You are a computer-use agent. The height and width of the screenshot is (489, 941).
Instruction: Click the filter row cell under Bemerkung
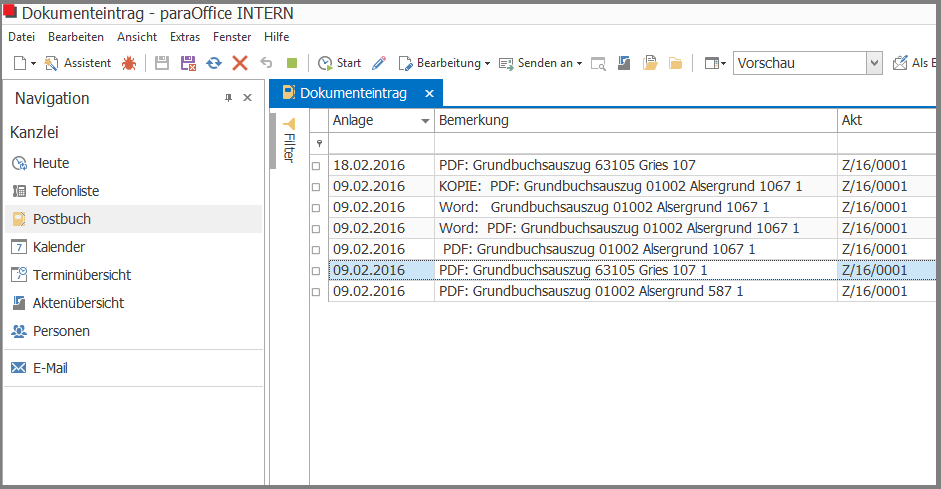pos(635,143)
